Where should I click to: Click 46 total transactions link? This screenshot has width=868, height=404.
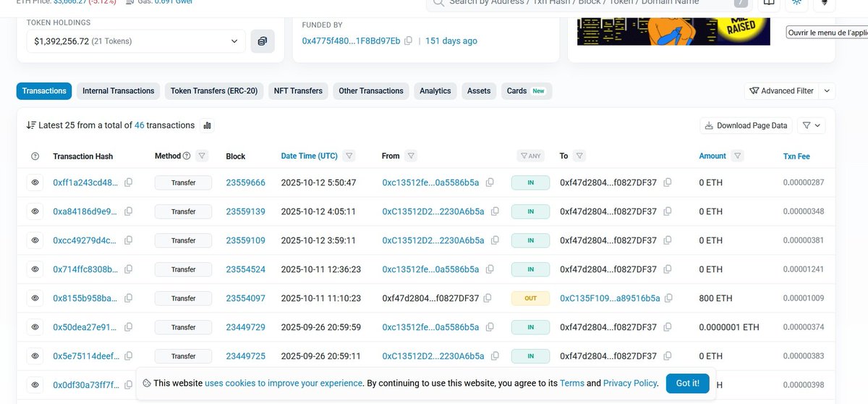(x=139, y=125)
